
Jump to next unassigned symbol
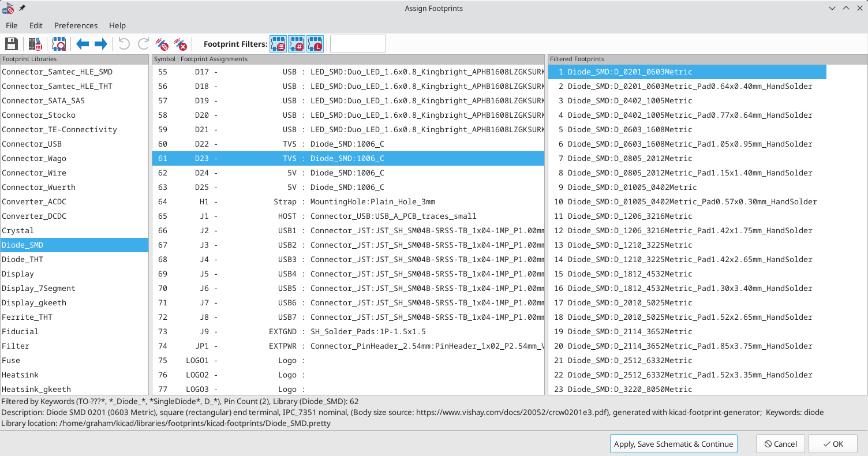(x=99, y=44)
